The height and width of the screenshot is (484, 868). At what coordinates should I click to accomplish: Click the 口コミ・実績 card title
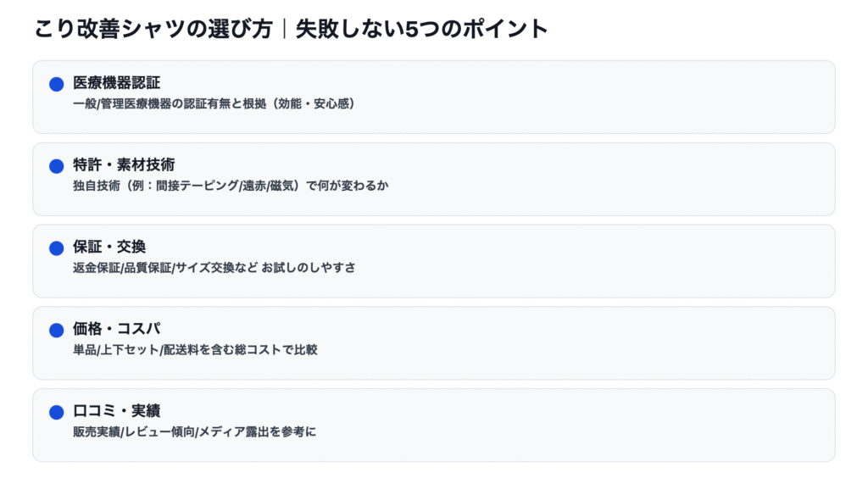tap(116, 411)
